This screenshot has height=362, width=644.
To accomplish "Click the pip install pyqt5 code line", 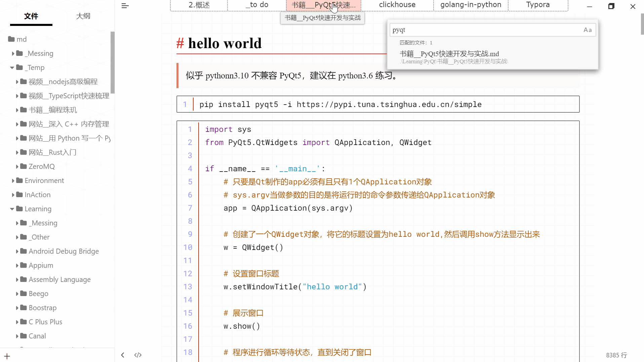I will tap(340, 105).
